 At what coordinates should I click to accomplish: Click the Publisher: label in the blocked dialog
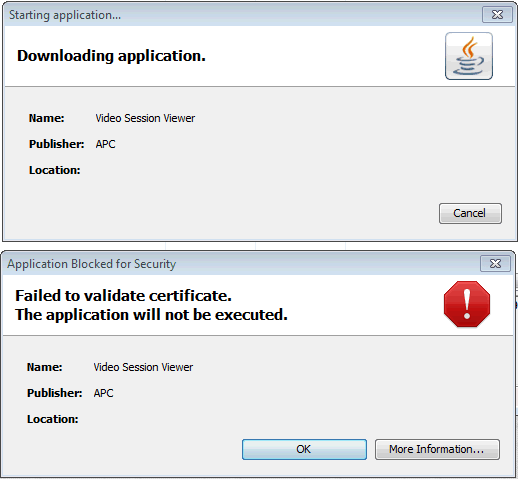pyautogui.click(x=54, y=393)
